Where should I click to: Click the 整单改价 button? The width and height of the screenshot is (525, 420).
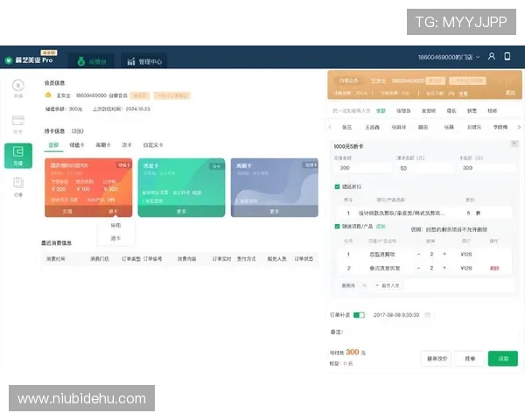pos(437,359)
